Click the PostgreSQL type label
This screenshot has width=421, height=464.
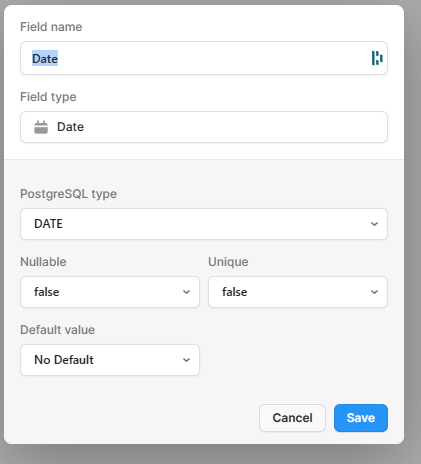click(x=68, y=194)
